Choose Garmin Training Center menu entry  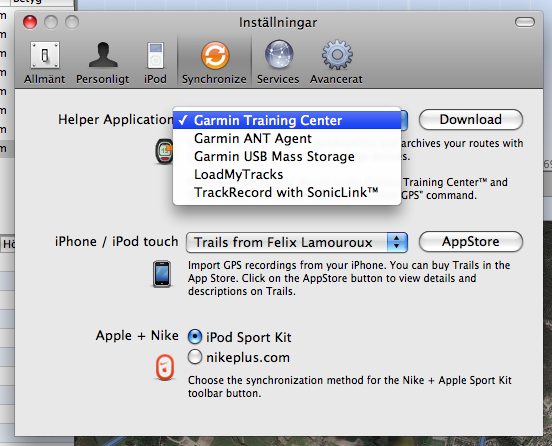(x=287, y=120)
